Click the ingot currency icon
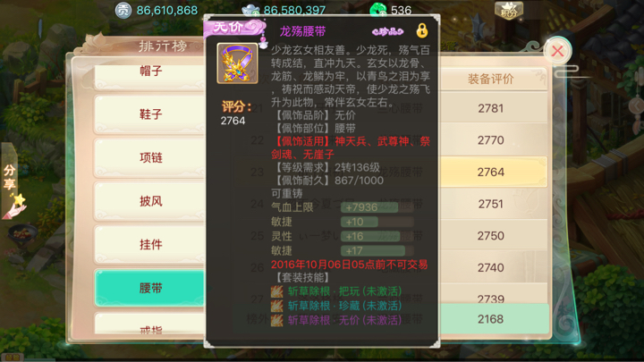 click(x=250, y=11)
